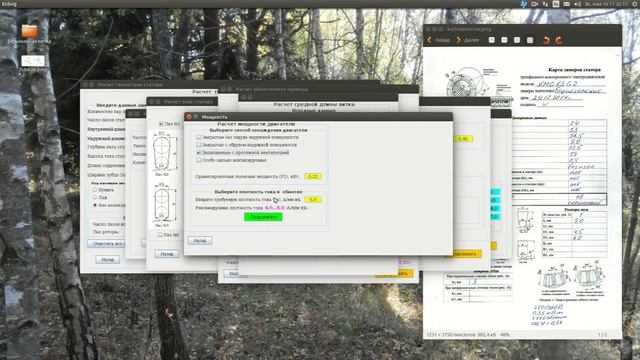Screen dimensions: 640x360
Task: Open the power menu icon in top panel
Action: pyautogui.click(x=636, y=4)
